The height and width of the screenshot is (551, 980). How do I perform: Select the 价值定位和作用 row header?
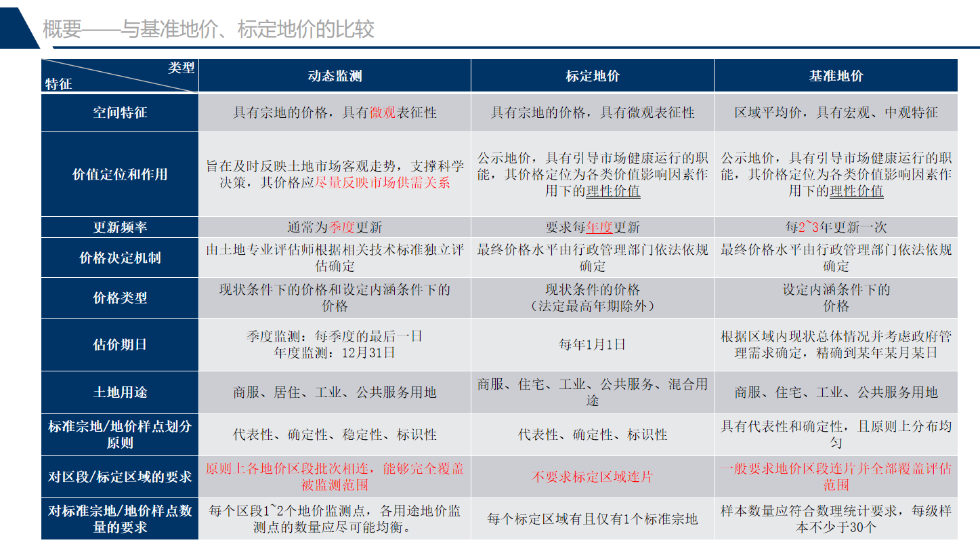tap(120, 174)
